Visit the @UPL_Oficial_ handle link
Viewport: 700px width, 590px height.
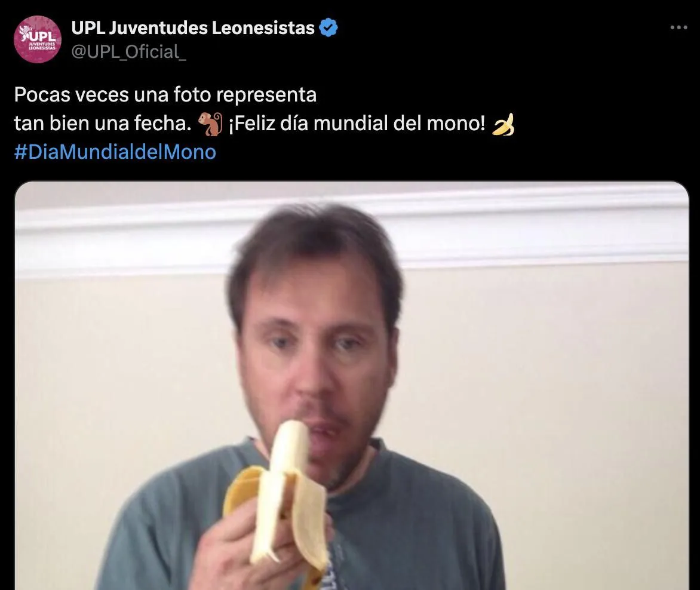click(x=128, y=52)
